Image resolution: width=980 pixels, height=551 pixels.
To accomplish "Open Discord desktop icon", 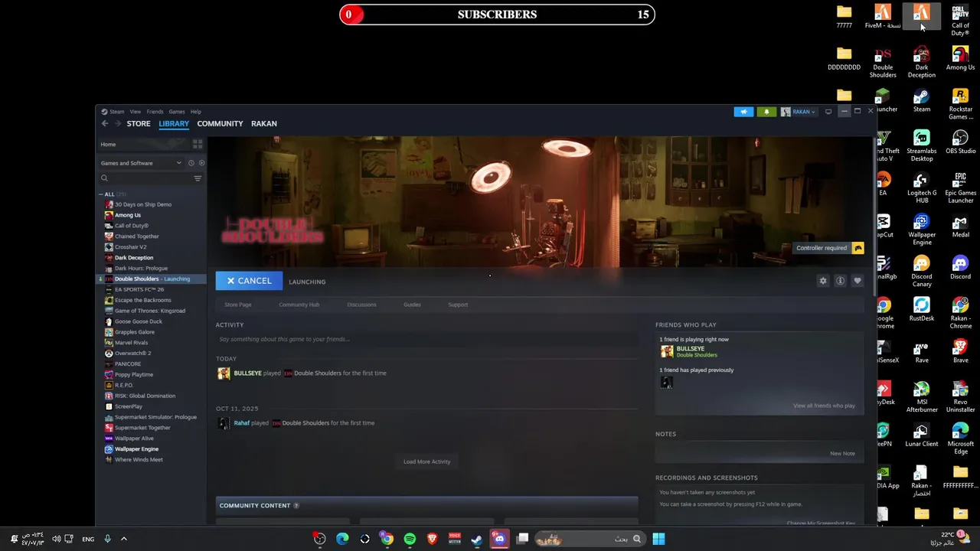I will tap(960, 268).
